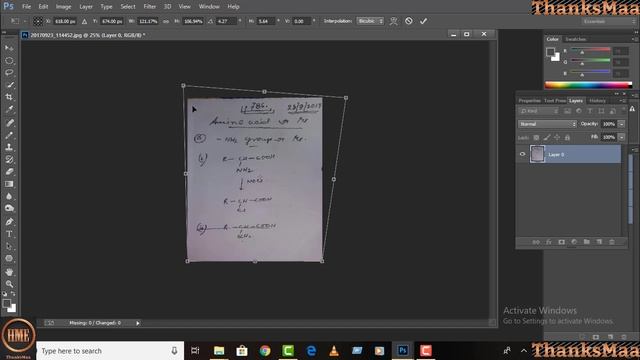This screenshot has height=360, width=640.
Task: Toggle lock transparent pixels
Action: 536,138
